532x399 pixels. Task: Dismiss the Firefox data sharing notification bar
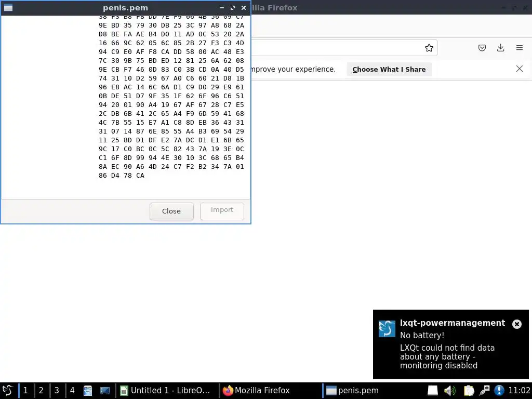519,69
